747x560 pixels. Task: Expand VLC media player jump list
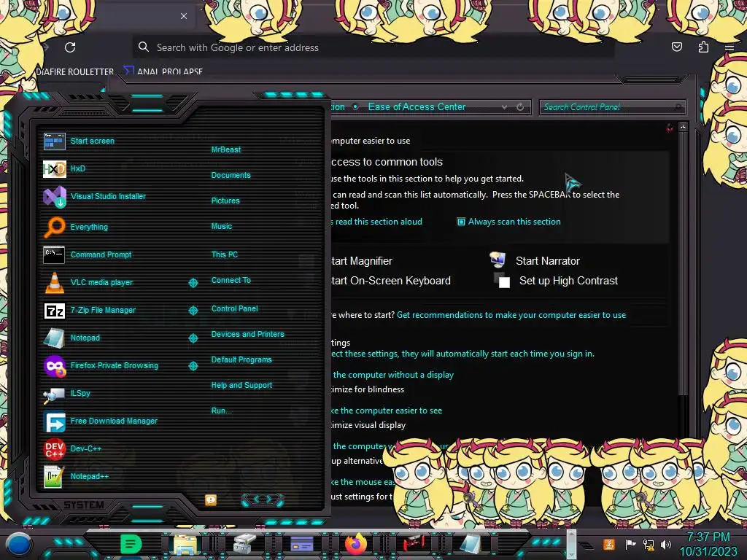point(193,283)
